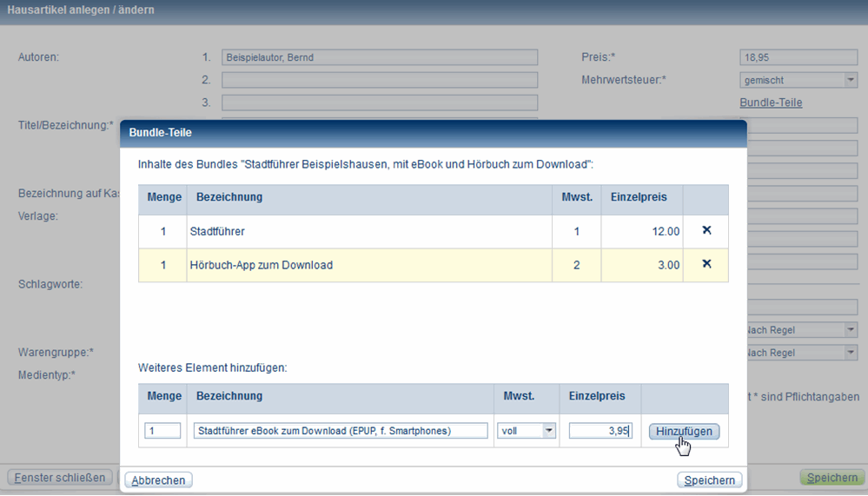Click the Menge input field for new element
The width and height of the screenshot is (868, 496).
coord(162,430)
